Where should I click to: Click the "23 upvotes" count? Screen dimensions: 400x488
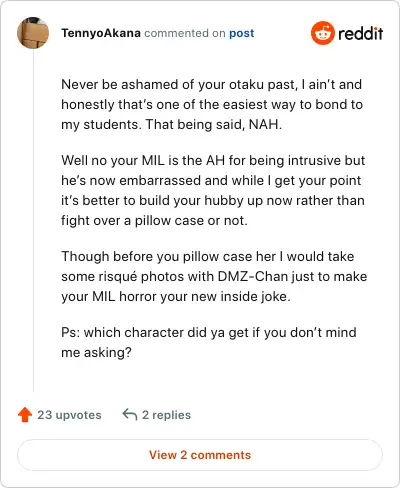[69, 415]
